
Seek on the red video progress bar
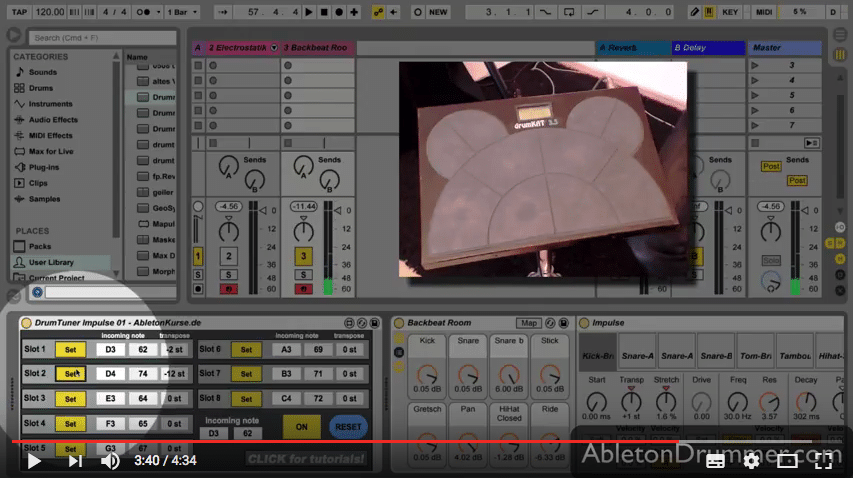pyautogui.click(x=400, y=441)
